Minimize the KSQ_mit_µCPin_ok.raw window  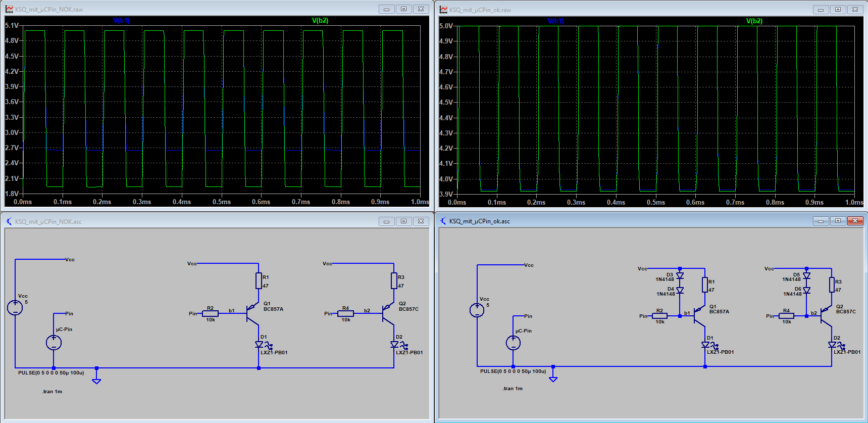pyautogui.click(x=821, y=9)
